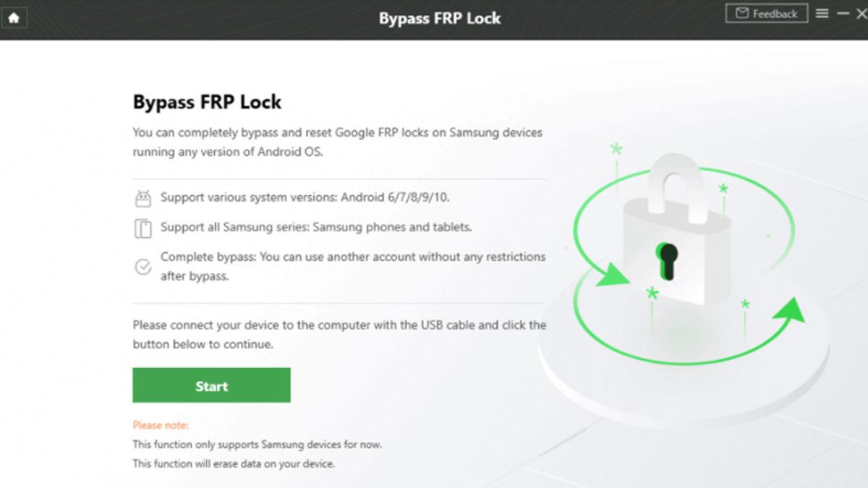Click the phone-and-tablet icon for Samsung series
868x488 pixels.
point(142,227)
